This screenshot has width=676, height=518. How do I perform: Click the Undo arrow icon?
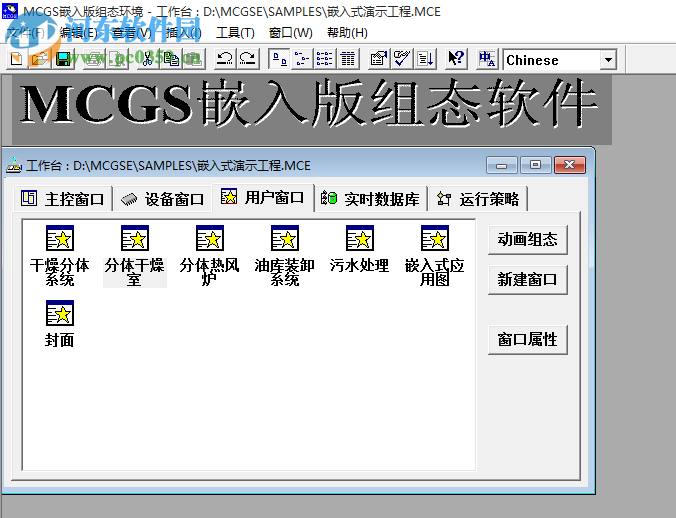pyautogui.click(x=225, y=59)
